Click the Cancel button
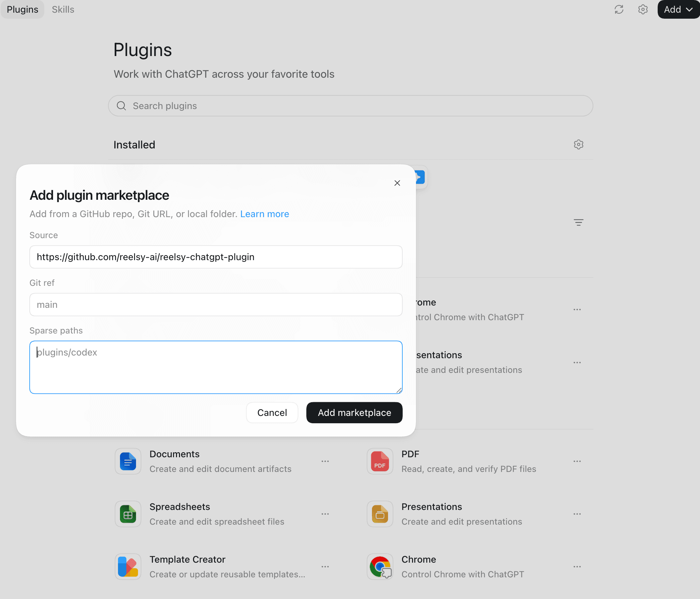This screenshot has height=599, width=700. tap(272, 413)
